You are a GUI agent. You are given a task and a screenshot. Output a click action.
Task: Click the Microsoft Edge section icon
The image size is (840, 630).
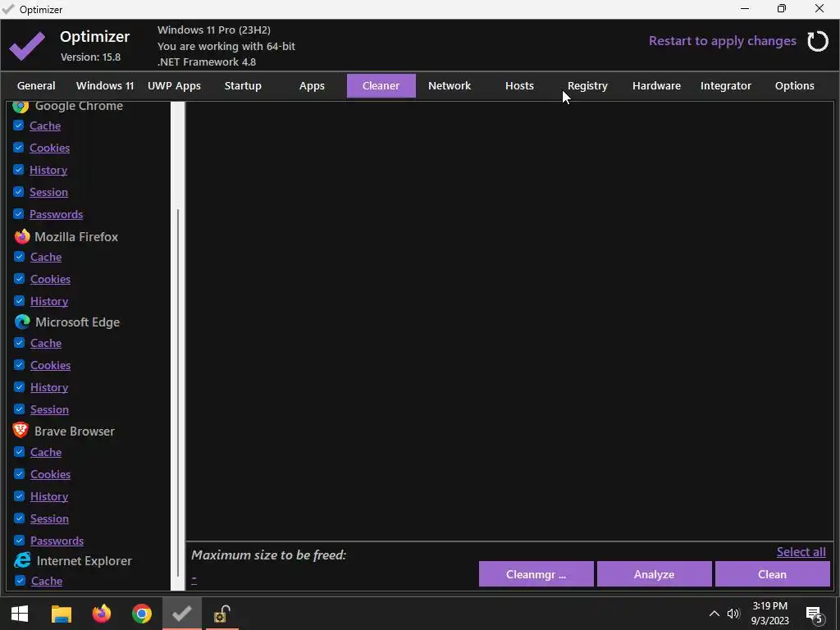[22, 322]
